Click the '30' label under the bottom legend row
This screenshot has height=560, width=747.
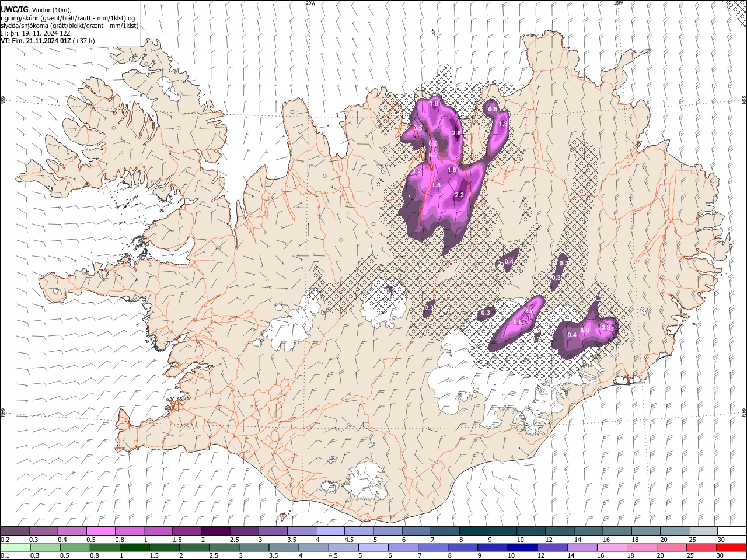tap(720, 556)
